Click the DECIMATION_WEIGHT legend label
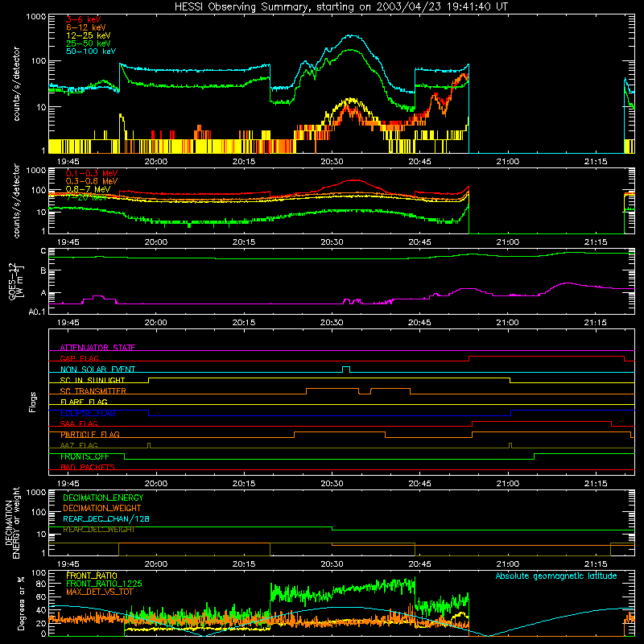 tap(102, 508)
